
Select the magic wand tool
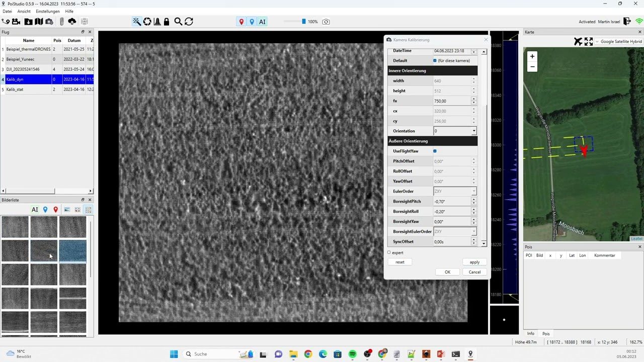pos(137,22)
